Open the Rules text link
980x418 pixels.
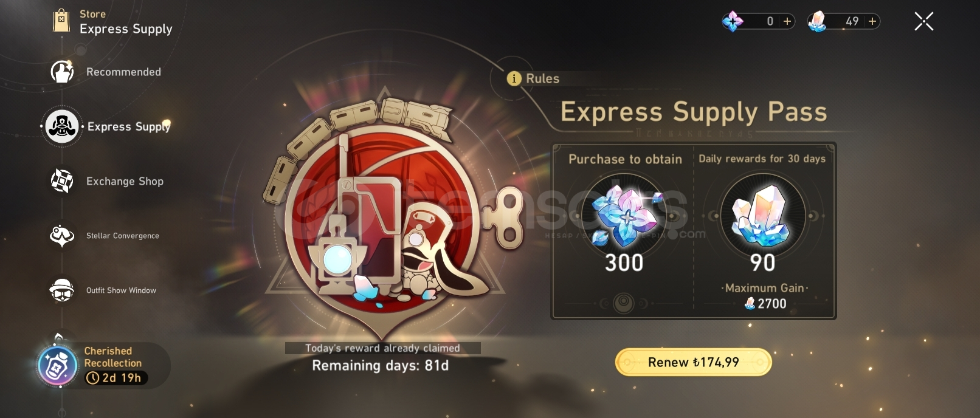542,78
